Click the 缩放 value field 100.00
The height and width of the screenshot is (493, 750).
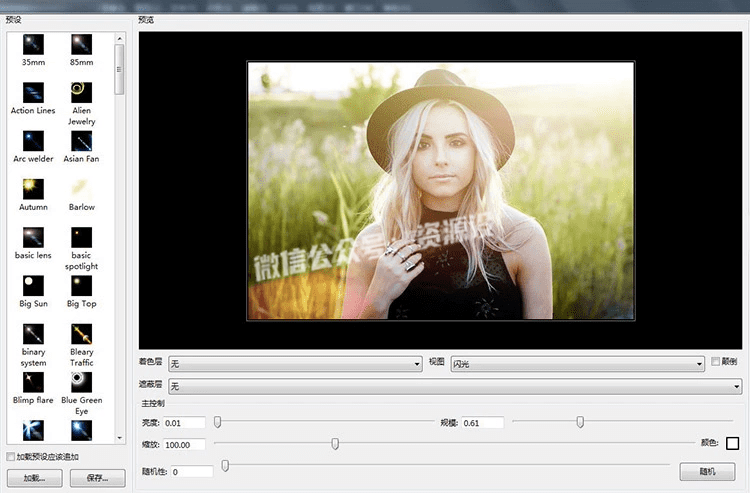click(x=184, y=445)
